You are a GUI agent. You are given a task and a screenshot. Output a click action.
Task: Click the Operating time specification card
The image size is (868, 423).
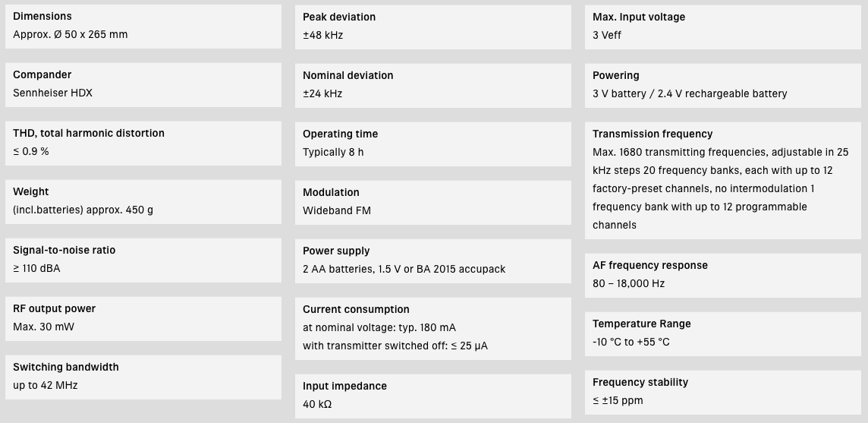click(432, 143)
